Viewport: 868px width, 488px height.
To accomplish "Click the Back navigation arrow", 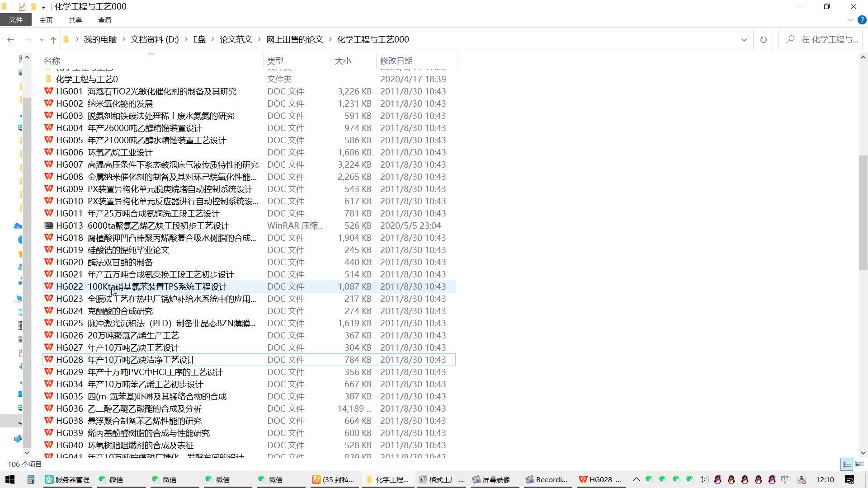I will (x=11, y=40).
